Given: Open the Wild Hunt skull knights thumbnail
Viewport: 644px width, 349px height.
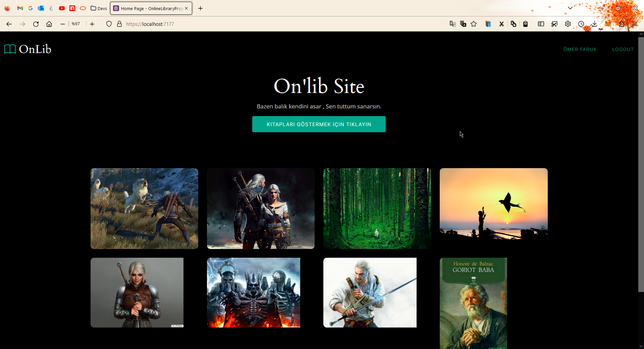Looking at the screenshot, I should coord(254,293).
